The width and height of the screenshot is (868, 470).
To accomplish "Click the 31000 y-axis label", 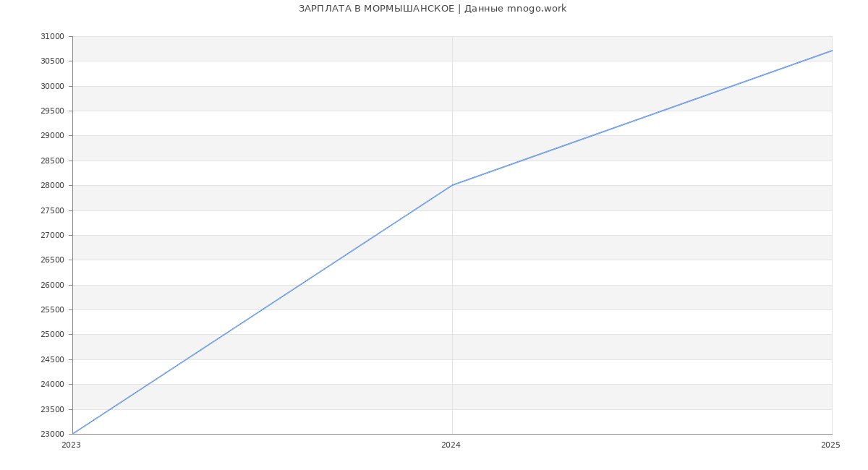I will [52, 36].
